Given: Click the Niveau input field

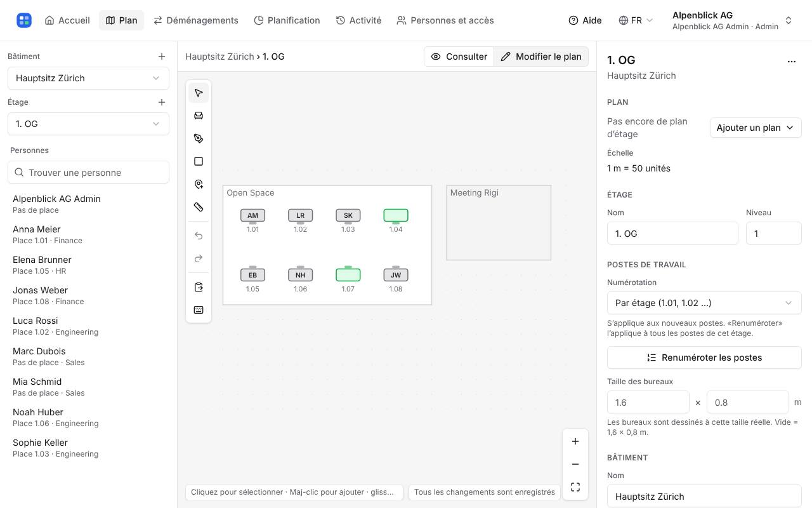Looking at the screenshot, I should pyautogui.click(x=774, y=233).
